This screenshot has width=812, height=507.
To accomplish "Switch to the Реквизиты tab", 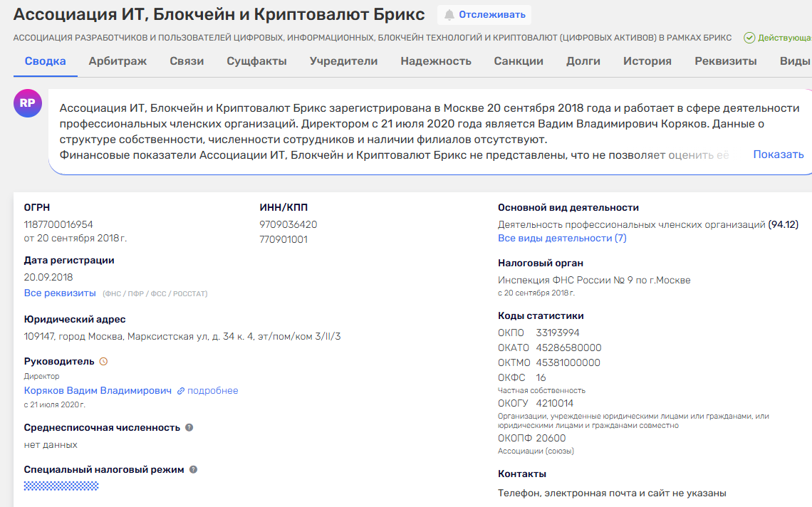I will click(726, 61).
